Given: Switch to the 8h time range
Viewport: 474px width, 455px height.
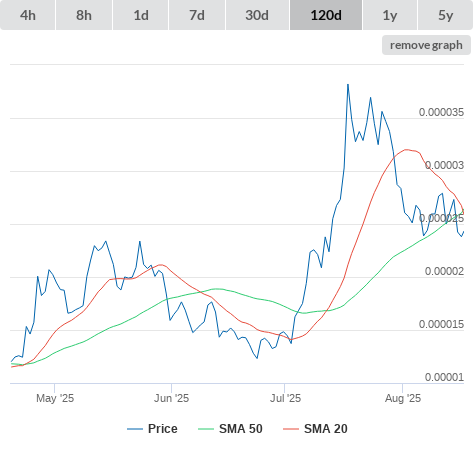Looking at the screenshot, I should tap(84, 15).
